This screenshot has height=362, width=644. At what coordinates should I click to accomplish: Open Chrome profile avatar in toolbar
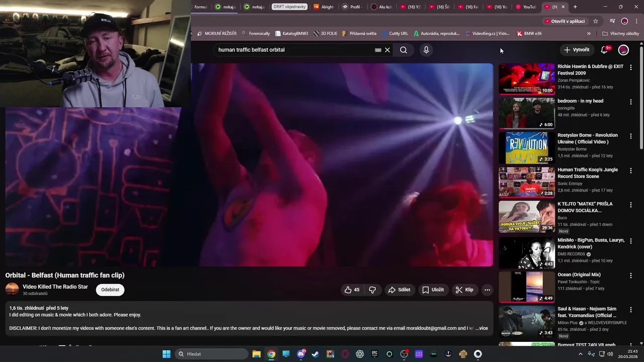[624, 21]
